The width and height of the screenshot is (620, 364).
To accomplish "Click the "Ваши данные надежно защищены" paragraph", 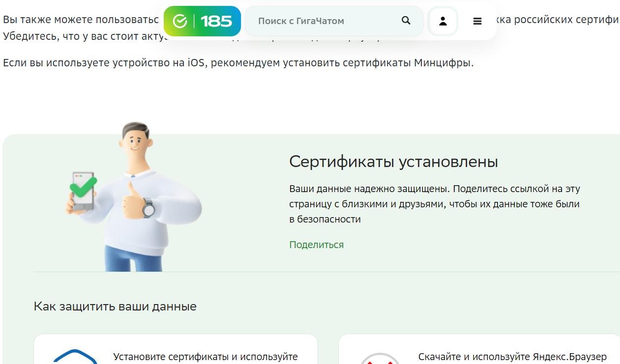I will pos(434,204).
